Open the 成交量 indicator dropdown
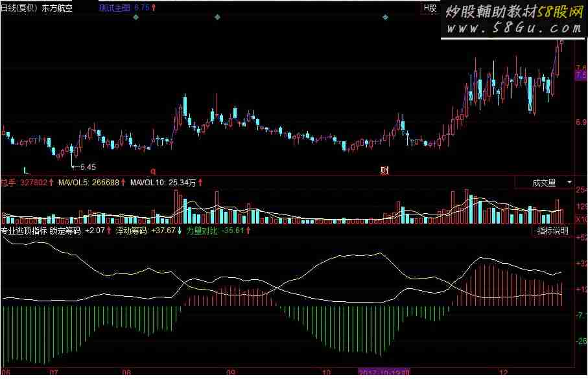This screenshot has height=379, width=588. pos(545,183)
